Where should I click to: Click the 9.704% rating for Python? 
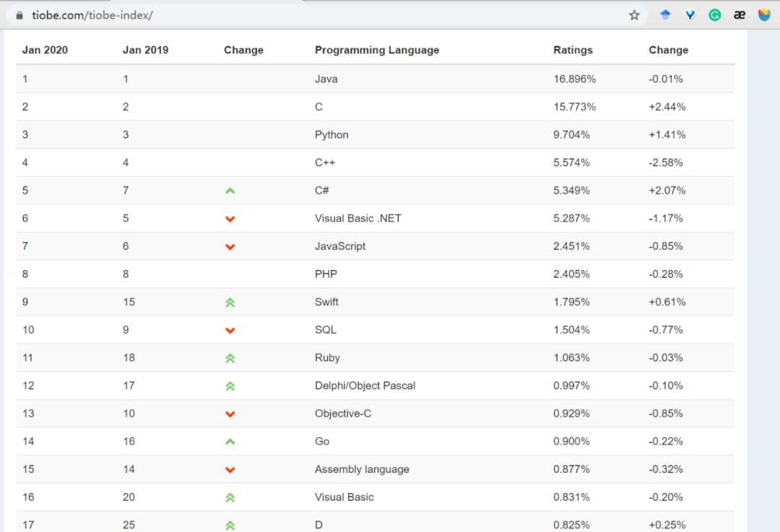(571, 135)
